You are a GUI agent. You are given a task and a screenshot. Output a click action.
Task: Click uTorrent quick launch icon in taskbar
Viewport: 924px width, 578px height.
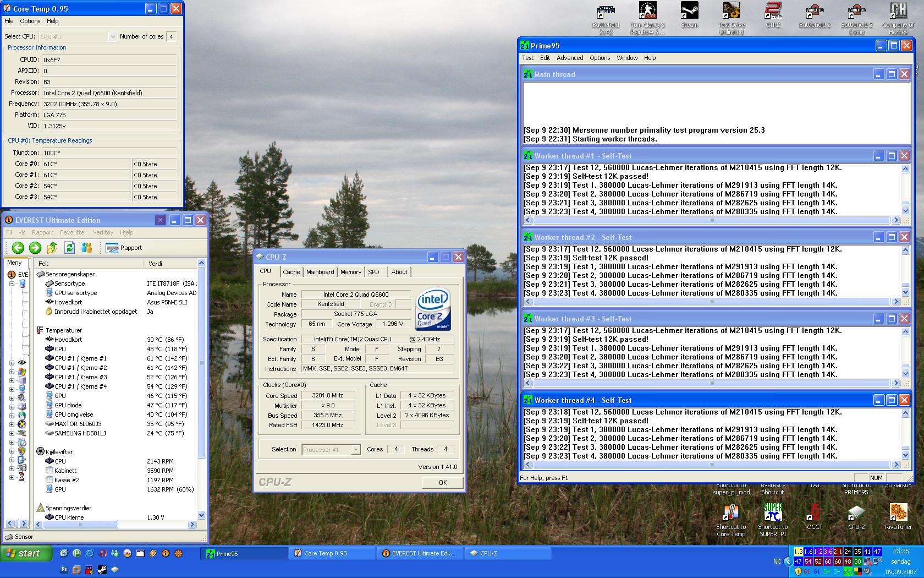[x=76, y=553]
